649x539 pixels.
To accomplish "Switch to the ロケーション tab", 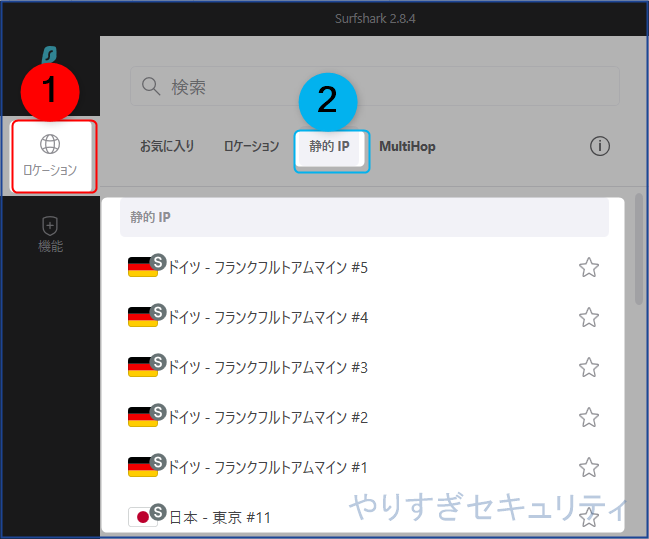I will click(252, 146).
